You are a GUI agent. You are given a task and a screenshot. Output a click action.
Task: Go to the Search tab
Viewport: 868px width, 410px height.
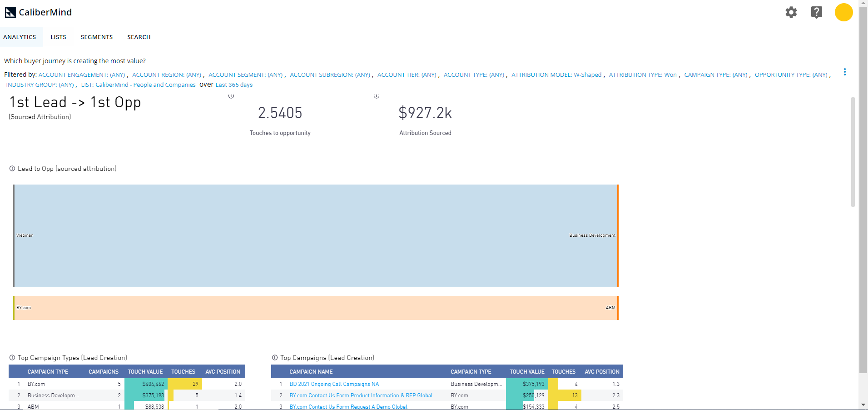(139, 37)
